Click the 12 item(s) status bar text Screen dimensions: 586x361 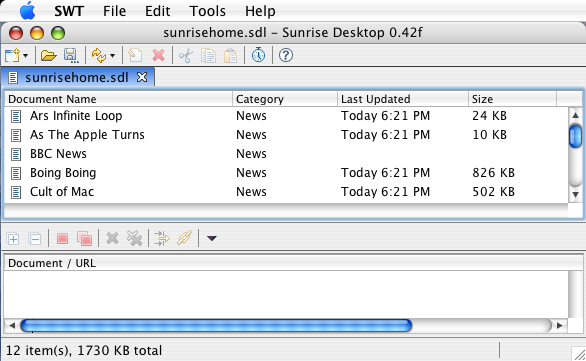[x=84, y=351]
